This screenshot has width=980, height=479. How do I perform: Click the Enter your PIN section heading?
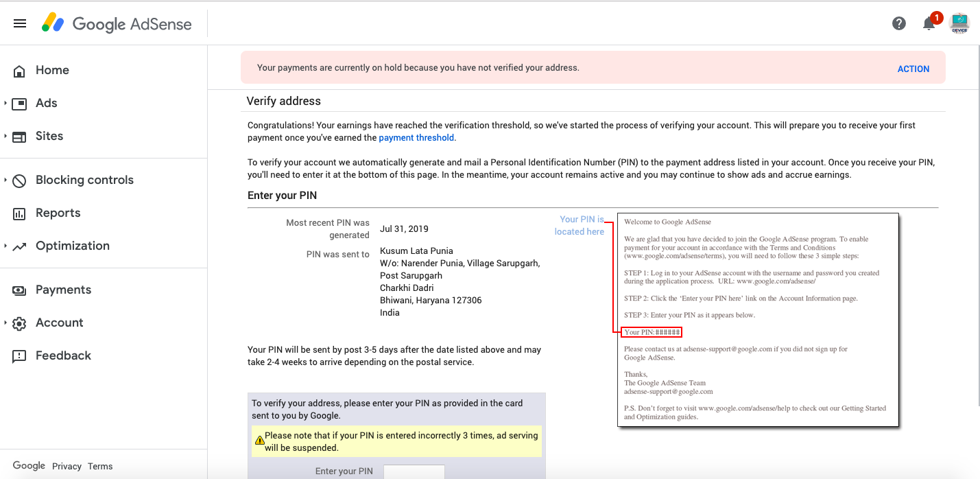click(282, 196)
